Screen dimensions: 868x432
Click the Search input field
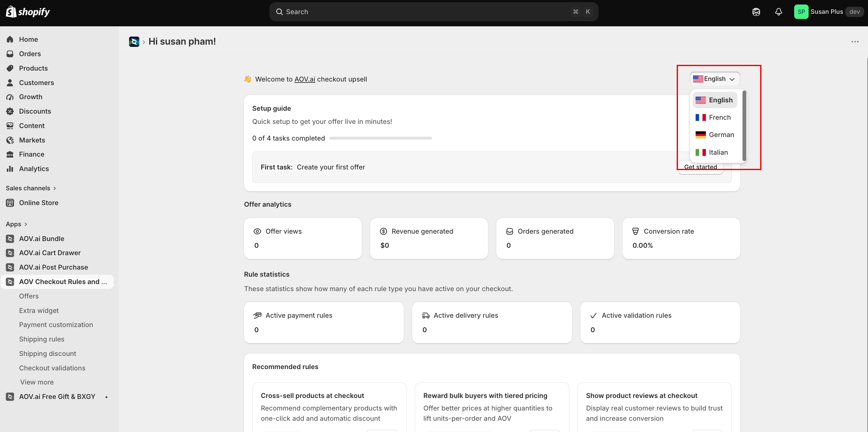434,12
